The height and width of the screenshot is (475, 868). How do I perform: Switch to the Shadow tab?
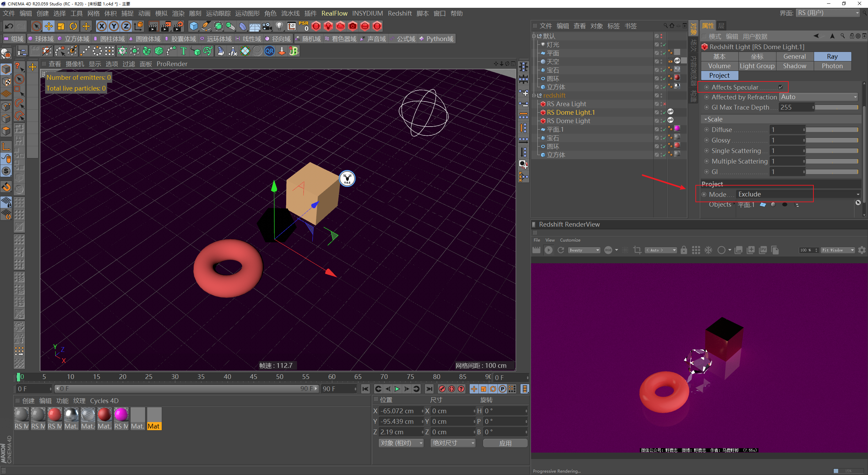[794, 66]
